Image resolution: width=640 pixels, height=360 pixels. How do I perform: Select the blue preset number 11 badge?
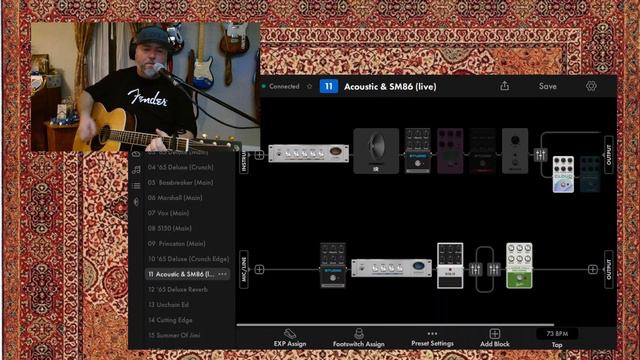coord(329,87)
